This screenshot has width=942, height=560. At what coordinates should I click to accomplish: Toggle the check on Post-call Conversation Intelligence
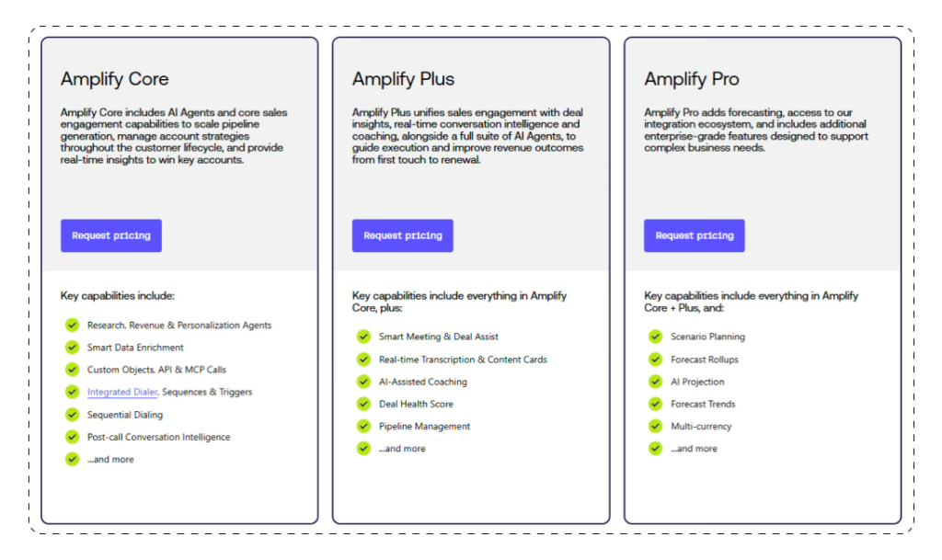72,436
